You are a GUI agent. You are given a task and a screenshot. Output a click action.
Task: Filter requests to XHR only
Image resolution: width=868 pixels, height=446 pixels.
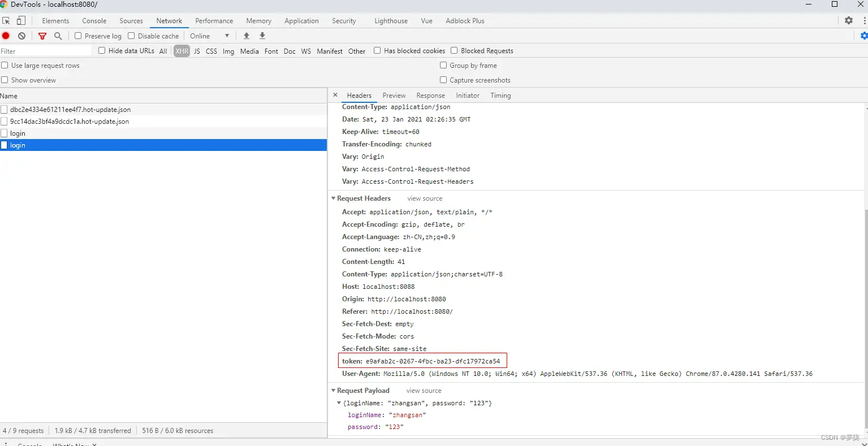(182, 51)
